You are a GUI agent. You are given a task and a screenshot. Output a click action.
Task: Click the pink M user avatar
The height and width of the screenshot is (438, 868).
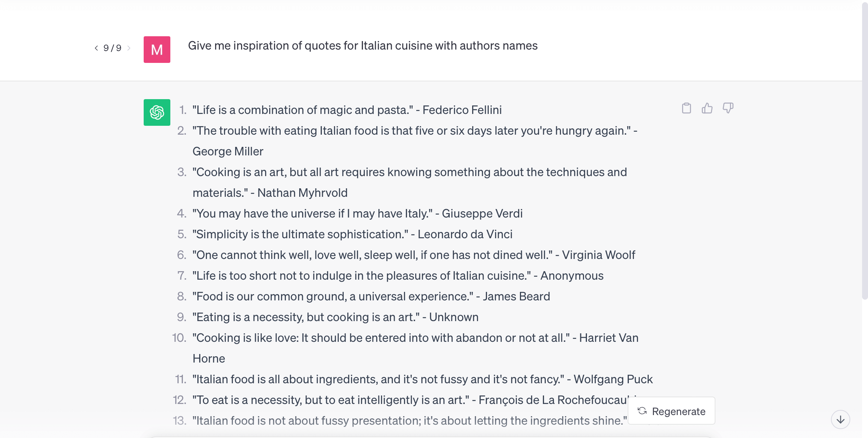(157, 50)
